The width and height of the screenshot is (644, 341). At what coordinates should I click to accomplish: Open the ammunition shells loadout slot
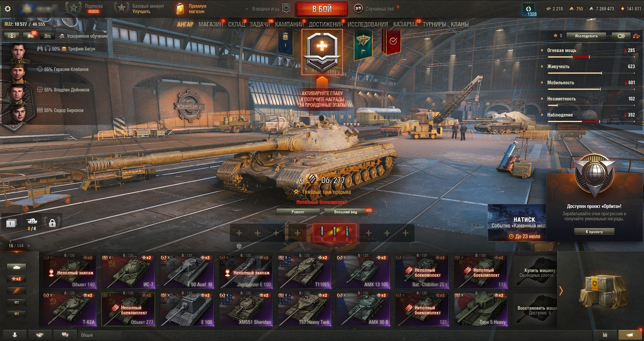click(334, 233)
